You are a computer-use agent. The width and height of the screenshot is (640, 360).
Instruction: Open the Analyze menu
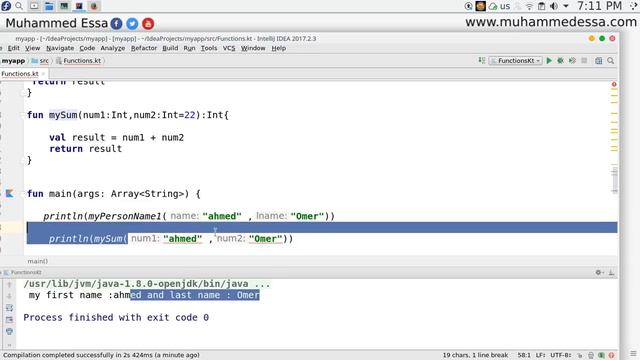(x=113, y=48)
